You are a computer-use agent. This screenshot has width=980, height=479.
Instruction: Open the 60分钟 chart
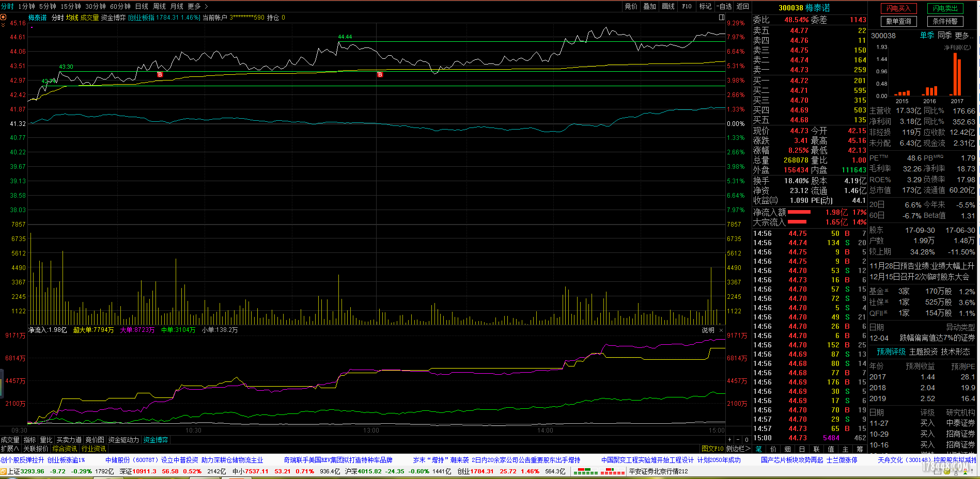[120, 6]
